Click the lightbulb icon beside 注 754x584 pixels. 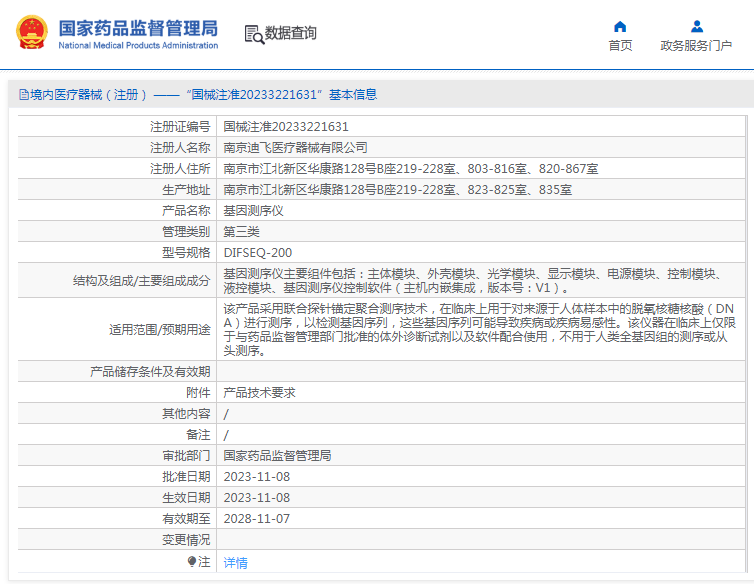pos(192,561)
